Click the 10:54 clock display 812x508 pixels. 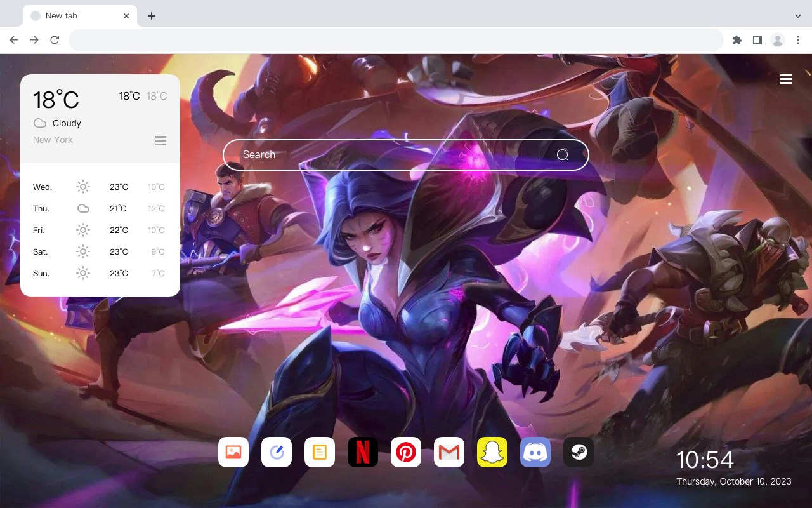tap(705, 460)
